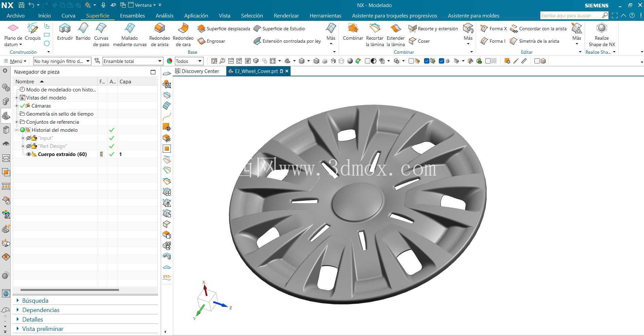Activate the Barrido sweep tool

point(83,32)
